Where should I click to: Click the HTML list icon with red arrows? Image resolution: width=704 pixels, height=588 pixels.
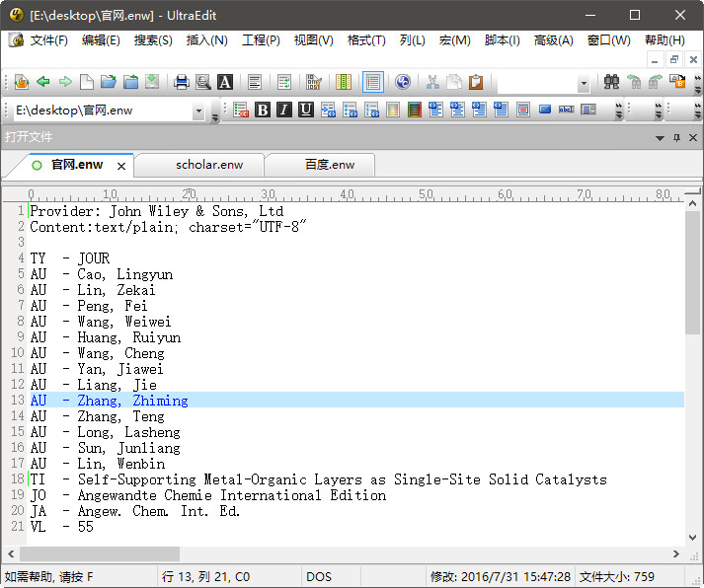tap(241, 110)
